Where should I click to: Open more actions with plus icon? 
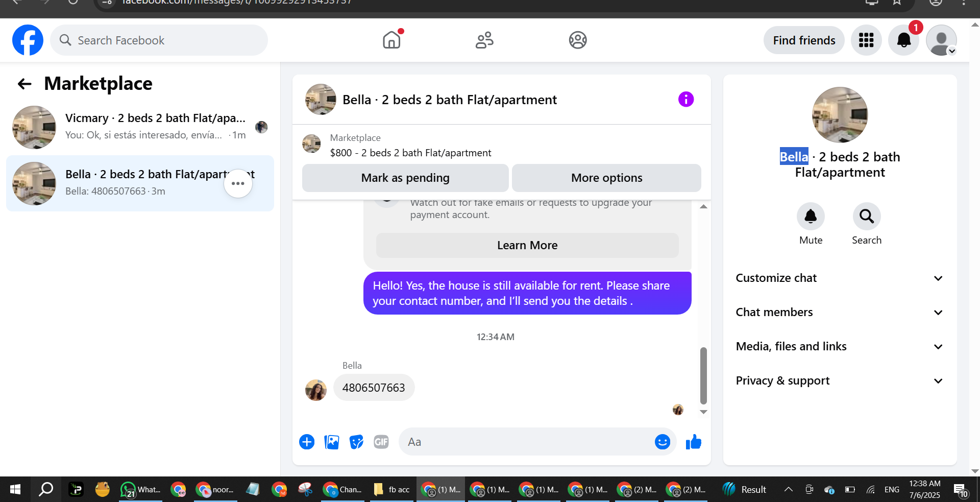pyautogui.click(x=307, y=442)
